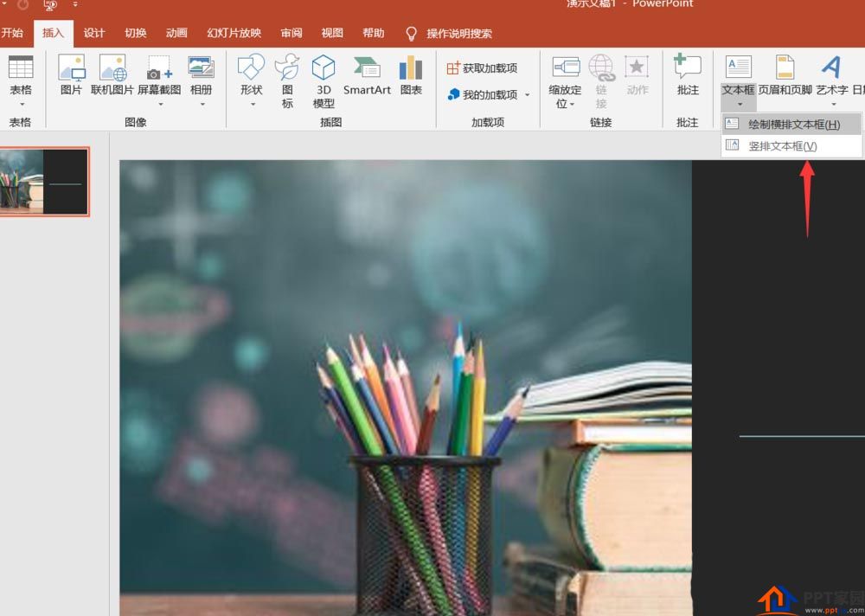The image size is (865, 616).
Task: Insert an Icon (图标) graphic
Action: [x=287, y=67]
